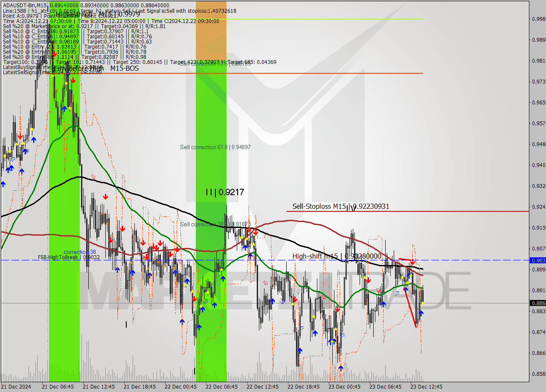Click the 23 Dec 00:45 time label
Viewport: 546px width, 392px height.
coord(344,387)
